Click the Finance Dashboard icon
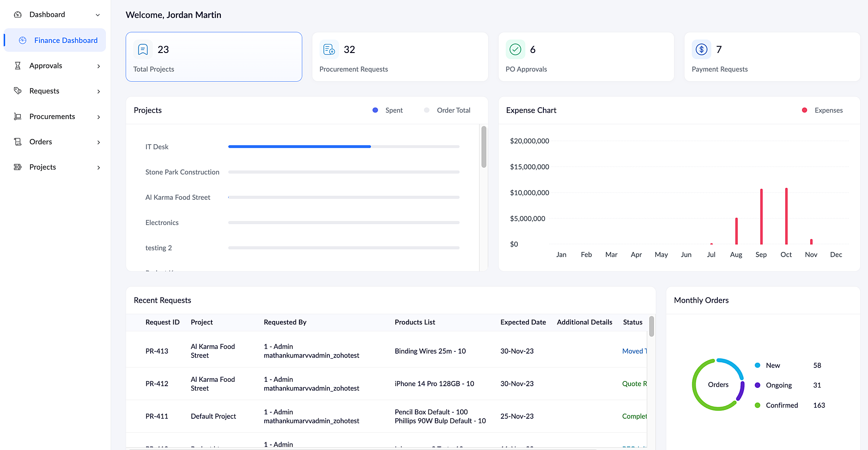 23,40
